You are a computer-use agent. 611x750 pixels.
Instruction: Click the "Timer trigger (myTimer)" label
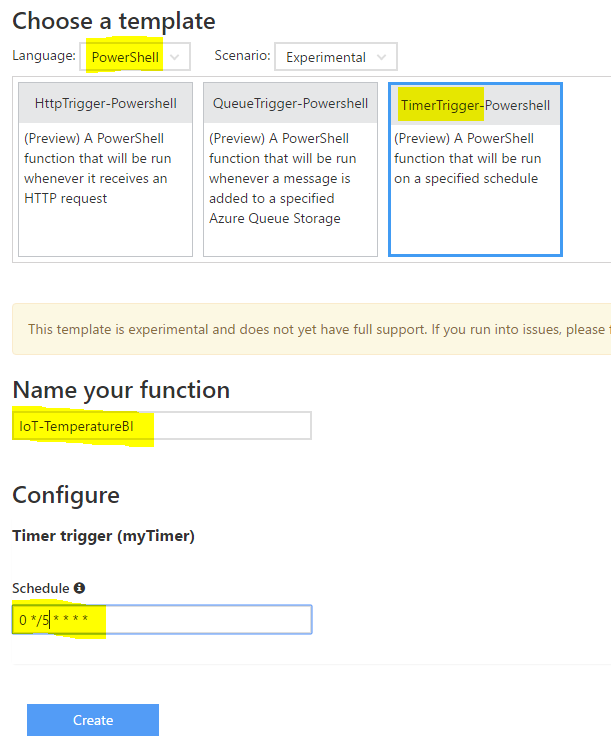(103, 536)
